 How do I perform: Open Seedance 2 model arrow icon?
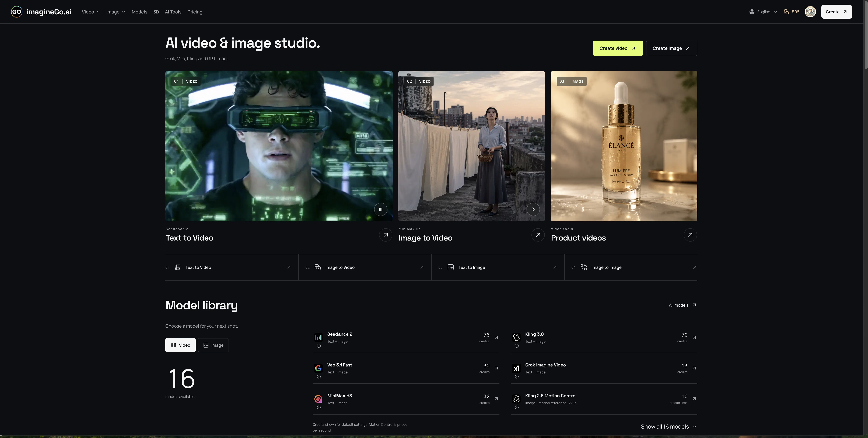pyautogui.click(x=496, y=337)
